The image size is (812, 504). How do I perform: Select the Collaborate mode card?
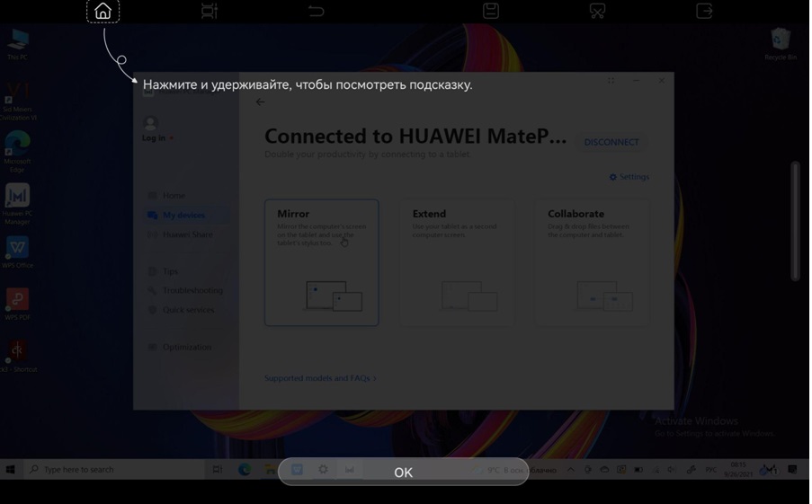(x=593, y=262)
